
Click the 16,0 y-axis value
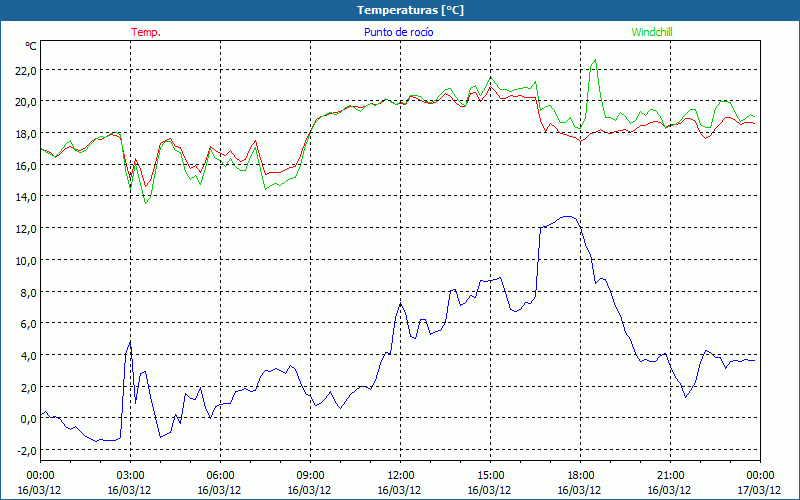click(x=26, y=165)
